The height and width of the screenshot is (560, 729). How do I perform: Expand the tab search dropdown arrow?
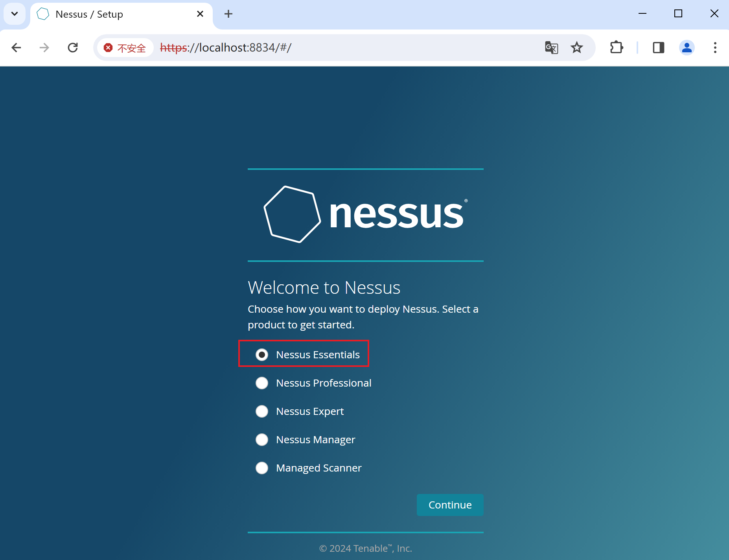[x=15, y=14]
